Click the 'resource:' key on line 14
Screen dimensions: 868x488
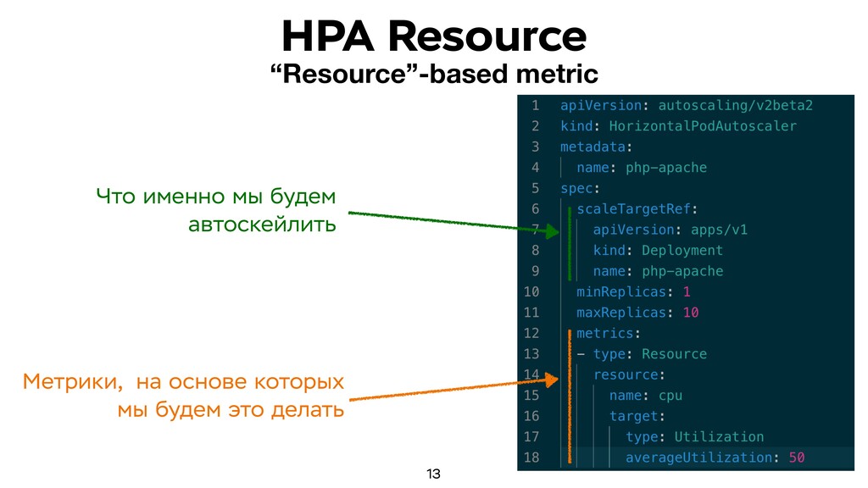[x=629, y=374]
